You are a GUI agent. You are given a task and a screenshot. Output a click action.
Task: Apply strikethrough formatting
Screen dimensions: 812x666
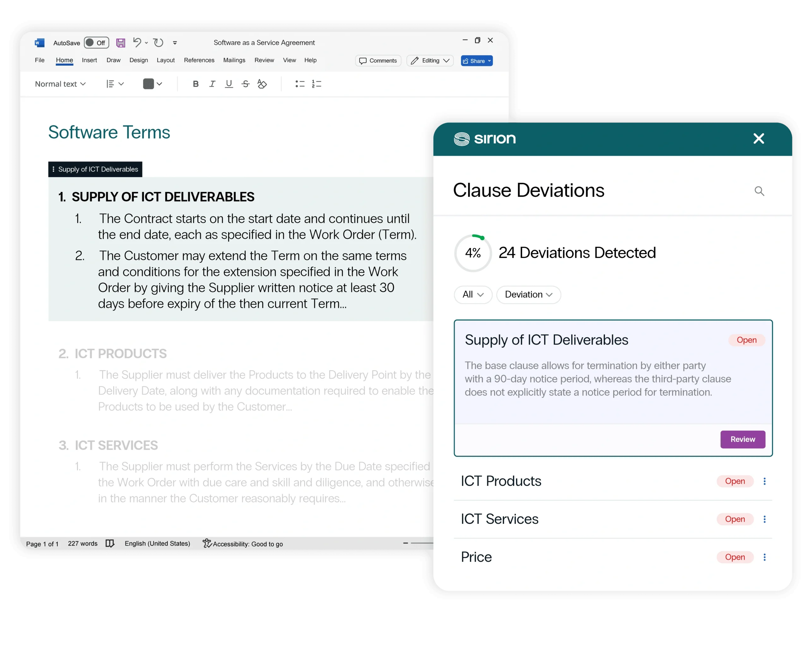click(x=246, y=84)
